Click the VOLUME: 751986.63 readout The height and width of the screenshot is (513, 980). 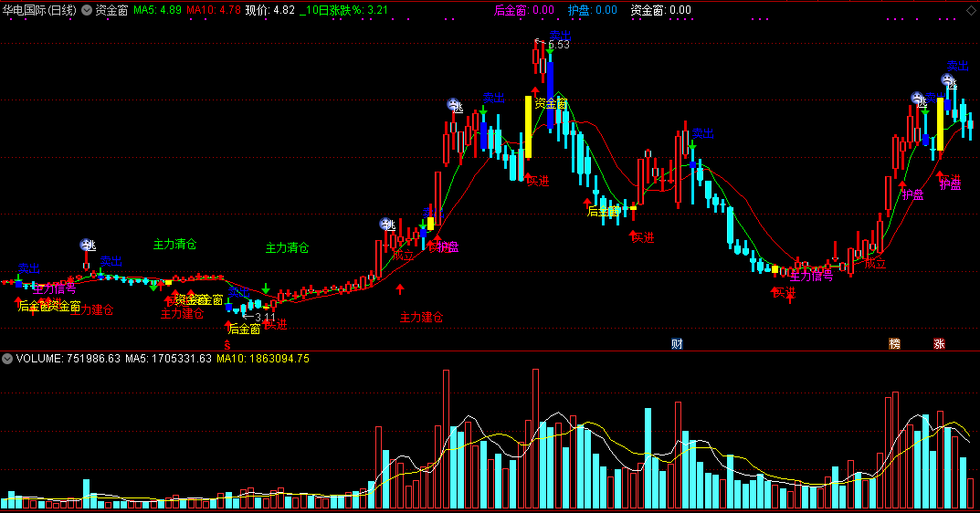pos(68,359)
